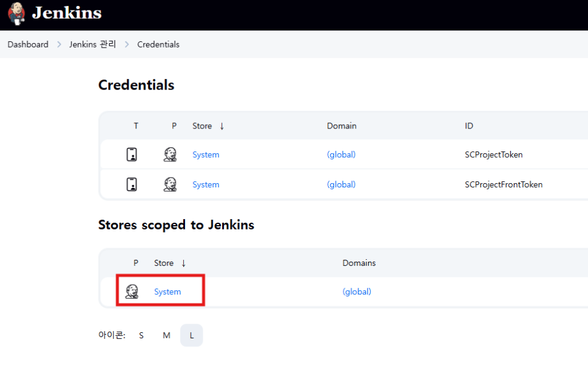Viewport: 588px width, 373px height.
Task: Sort Credentials table by ID column
Action: pos(469,126)
